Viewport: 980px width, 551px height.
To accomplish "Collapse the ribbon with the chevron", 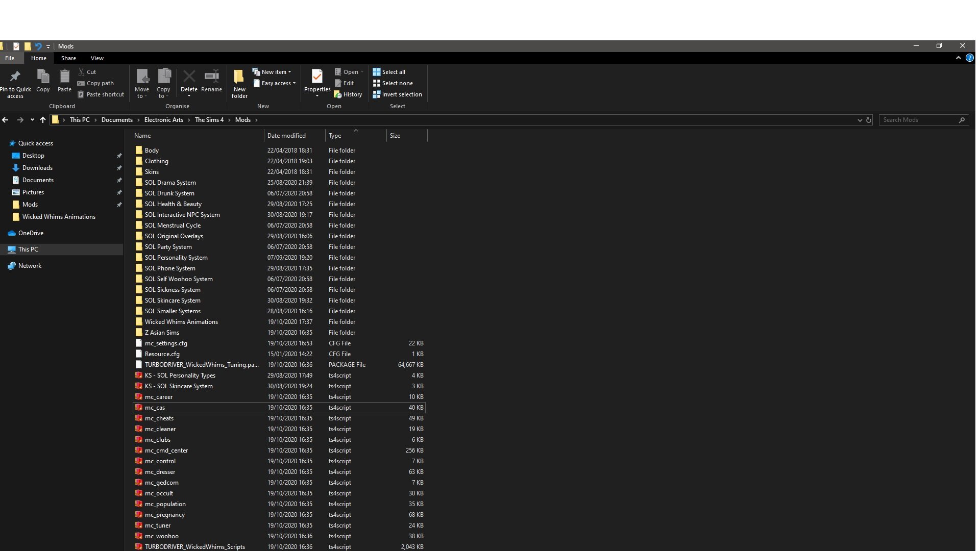I will [x=958, y=58].
